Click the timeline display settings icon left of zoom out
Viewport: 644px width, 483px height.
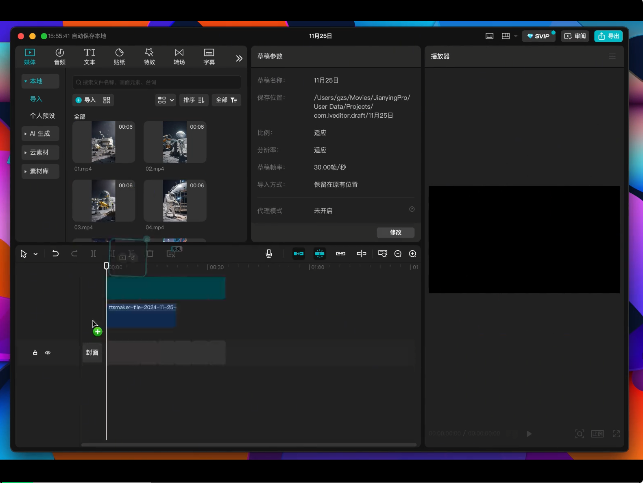382,254
